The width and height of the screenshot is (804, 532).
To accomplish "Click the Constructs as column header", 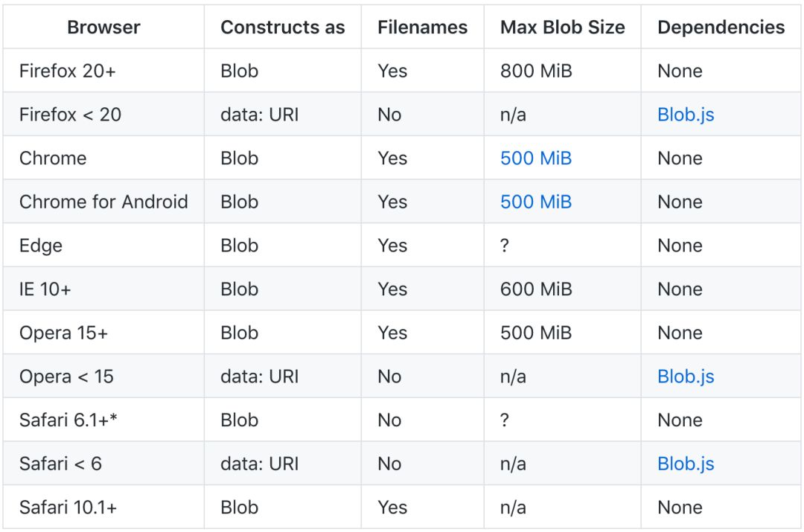I will click(283, 28).
